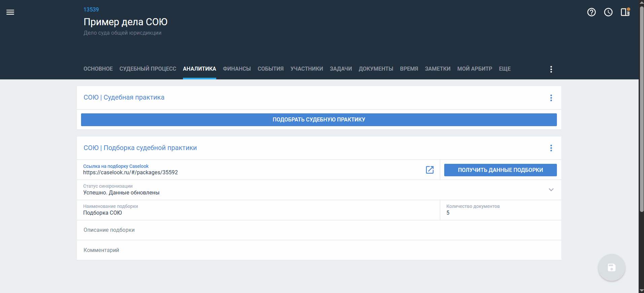Viewport: 644px width, 293px height.
Task: Open Caselook link in new window icon
Action: (x=429, y=170)
